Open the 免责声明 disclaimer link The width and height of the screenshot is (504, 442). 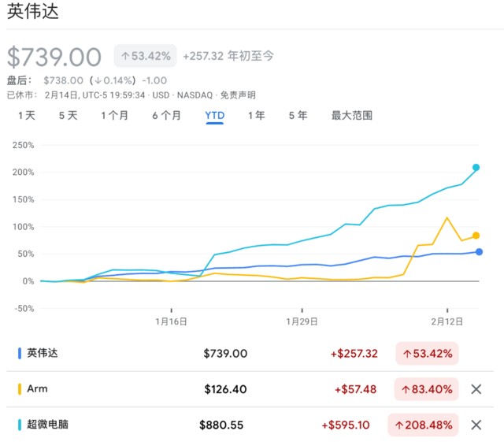[x=238, y=95]
